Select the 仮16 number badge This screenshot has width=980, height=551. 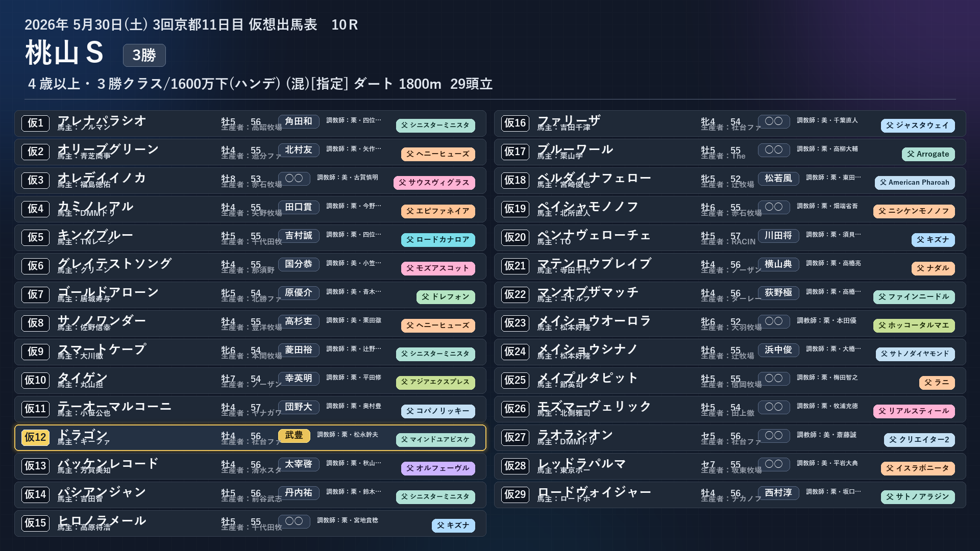click(x=516, y=123)
